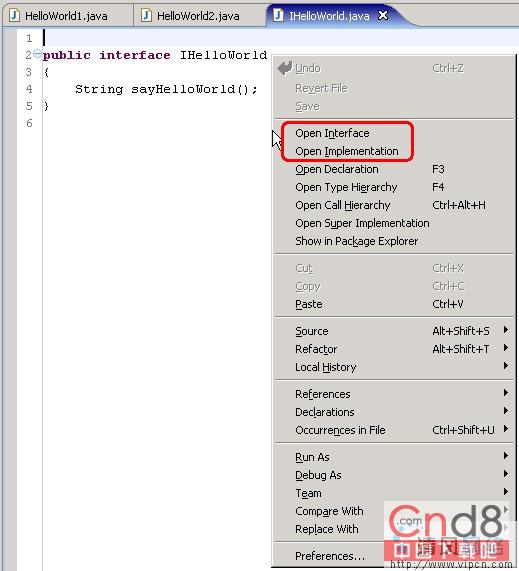519x571 pixels.
Task: Open Preferences... from the context menu
Action: coord(330,556)
